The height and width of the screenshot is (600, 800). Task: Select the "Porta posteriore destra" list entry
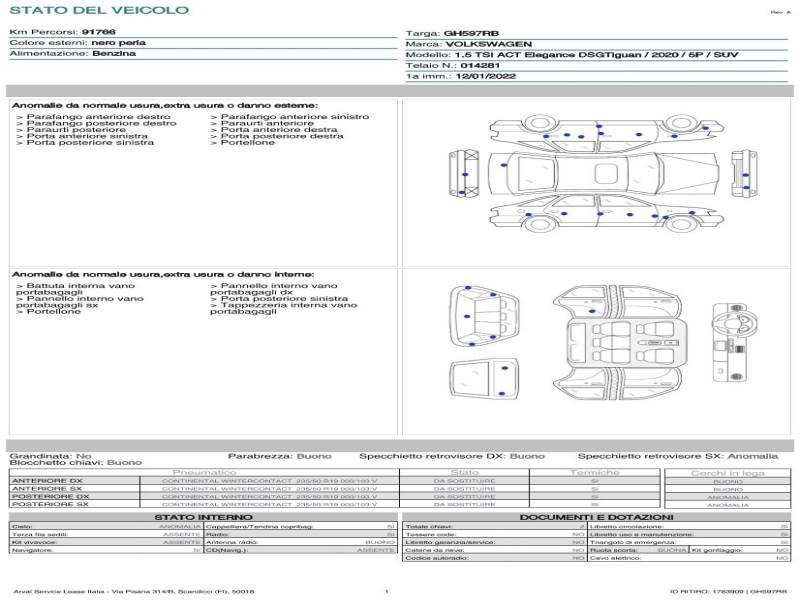(277, 136)
